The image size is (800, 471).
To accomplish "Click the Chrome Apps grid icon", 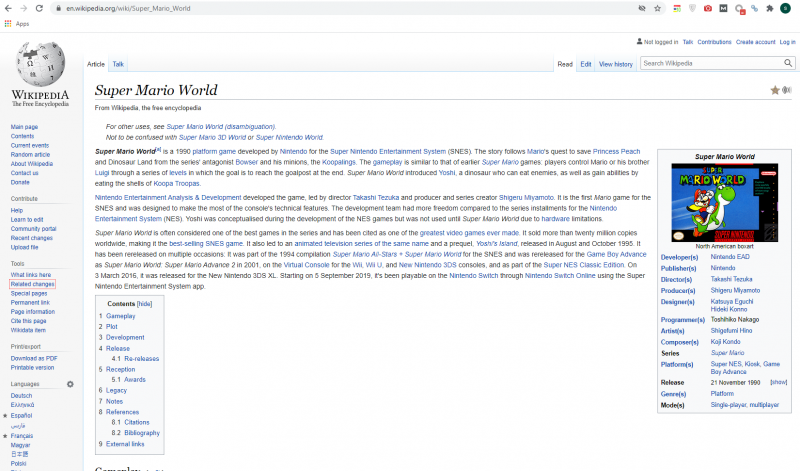I will pyautogui.click(x=8, y=23).
